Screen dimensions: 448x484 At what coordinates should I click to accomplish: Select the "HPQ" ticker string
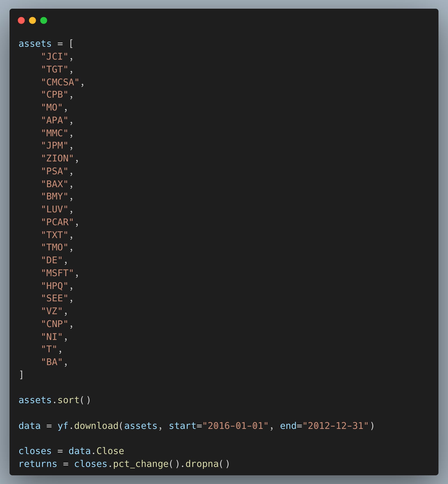pyautogui.click(x=55, y=286)
